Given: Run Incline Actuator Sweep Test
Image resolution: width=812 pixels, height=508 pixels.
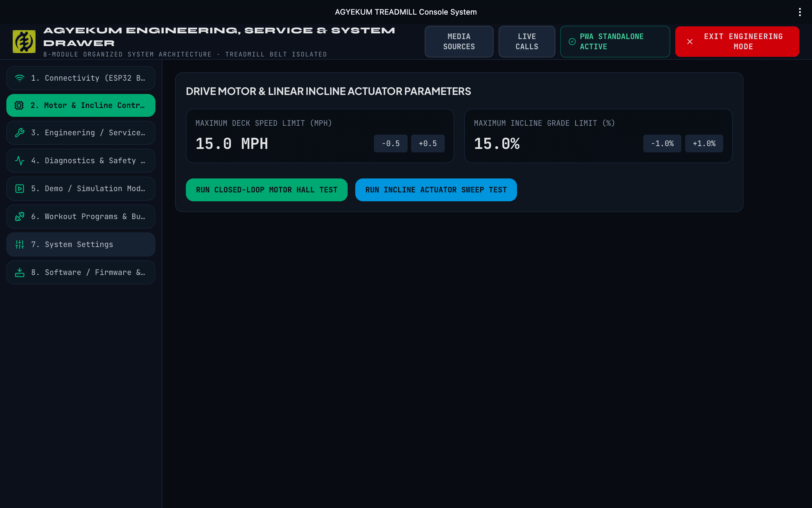Looking at the screenshot, I should (x=436, y=190).
